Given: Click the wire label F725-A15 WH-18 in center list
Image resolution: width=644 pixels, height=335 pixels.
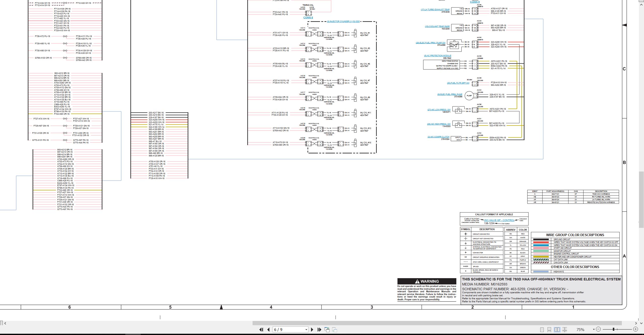Looking at the screenshot, I should click(156, 178).
